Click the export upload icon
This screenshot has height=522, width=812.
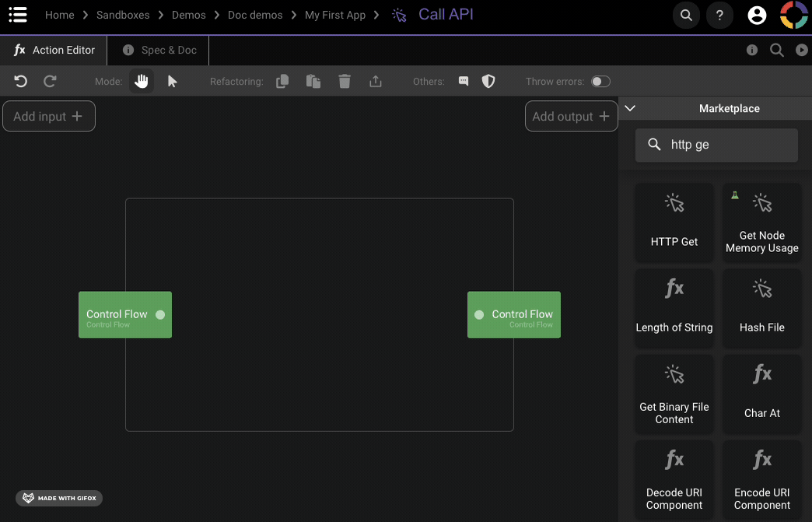coord(376,82)
